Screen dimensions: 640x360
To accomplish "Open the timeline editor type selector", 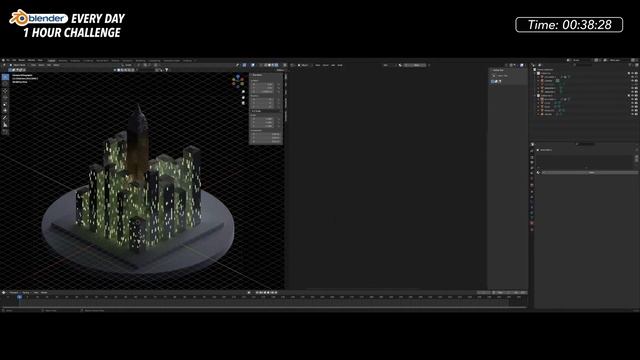I will 4,292.
